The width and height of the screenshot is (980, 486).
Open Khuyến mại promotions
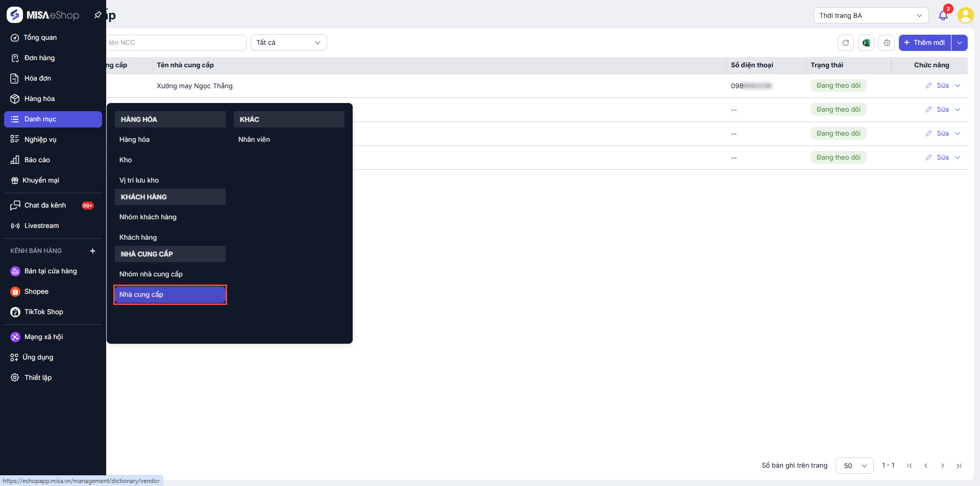[53, 181]
